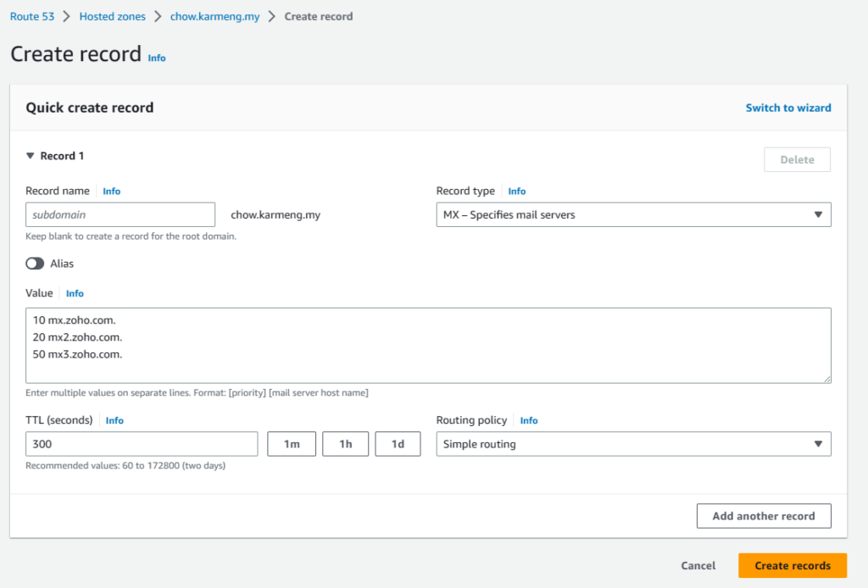Open Info link next to Routing policy
The image size is (868, 588).
point(529,420)
